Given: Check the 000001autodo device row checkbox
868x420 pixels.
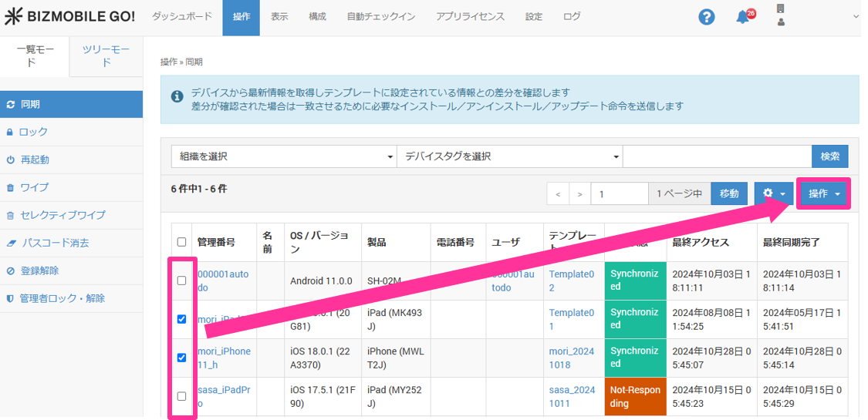Looking at the screenshot, I should pos(181,281).
